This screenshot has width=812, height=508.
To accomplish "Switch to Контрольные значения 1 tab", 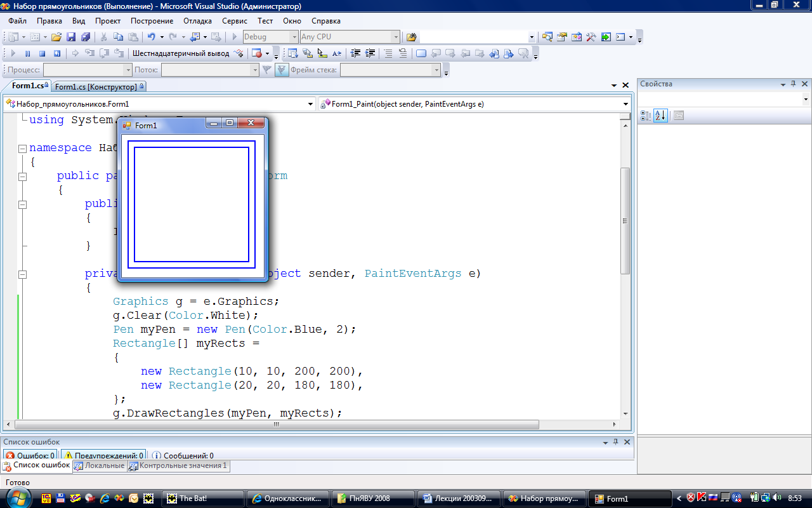I will click(178, 465).
